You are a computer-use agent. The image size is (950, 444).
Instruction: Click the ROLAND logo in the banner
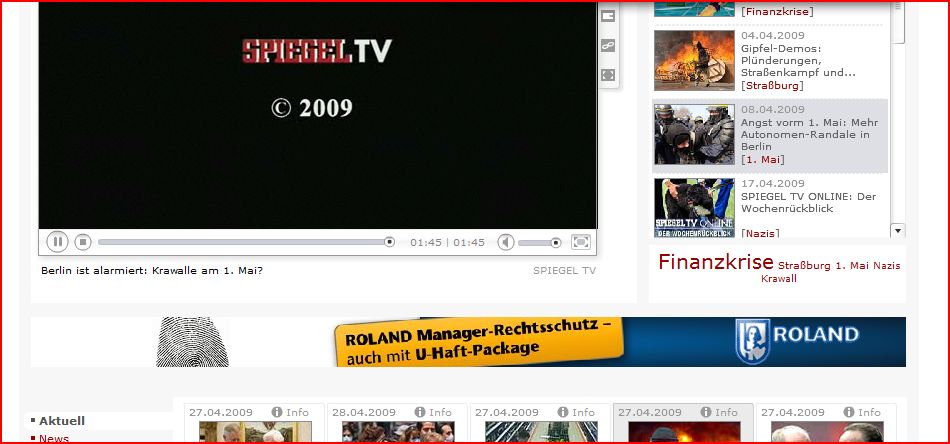[797, 341]
